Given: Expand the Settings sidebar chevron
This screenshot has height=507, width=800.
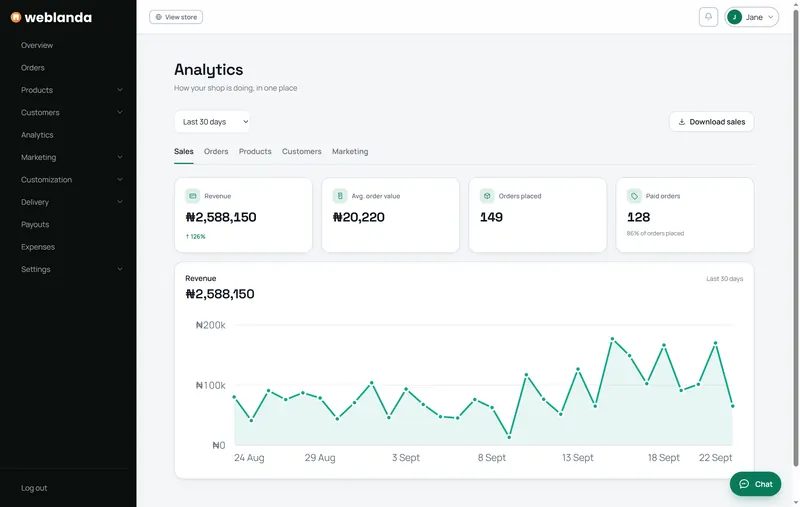Looking at the screenshot, I should tap(120, 269).
